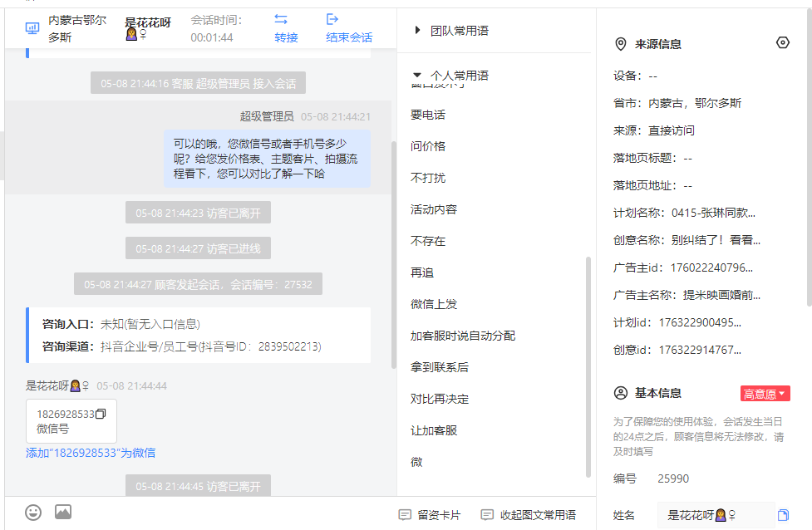
Task: Select the 微 quick phrase
Action: click(416, 462)
